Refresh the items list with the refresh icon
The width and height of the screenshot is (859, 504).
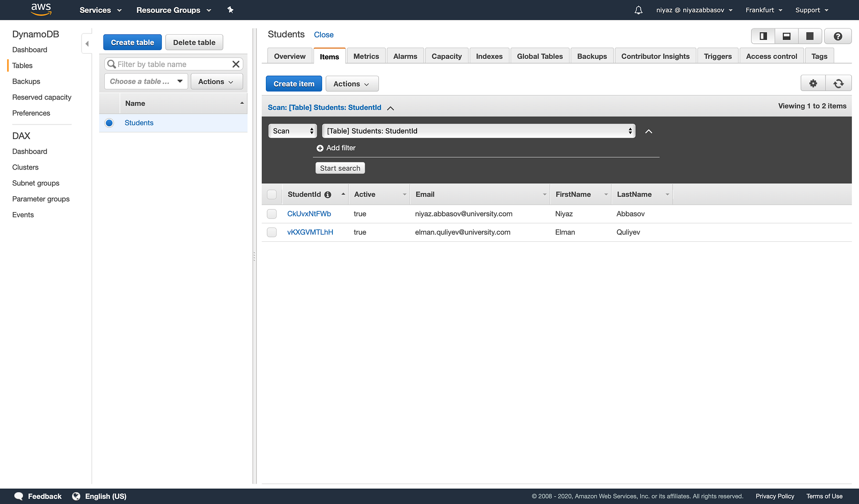(x=839, y=83)
